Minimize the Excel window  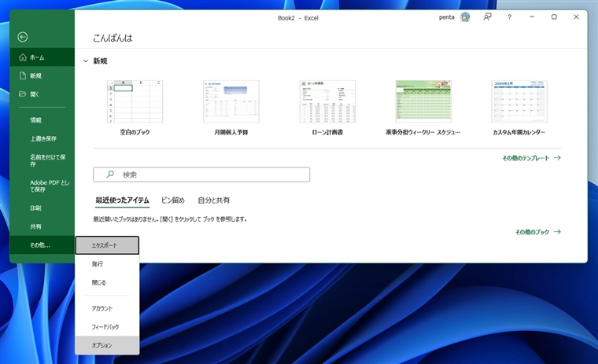(x=532, y=17)
